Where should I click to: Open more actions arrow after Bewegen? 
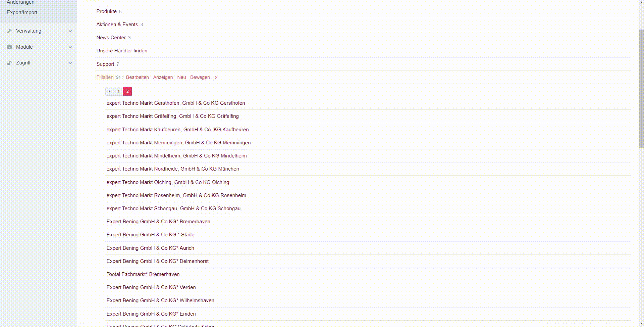coord(216,77)
